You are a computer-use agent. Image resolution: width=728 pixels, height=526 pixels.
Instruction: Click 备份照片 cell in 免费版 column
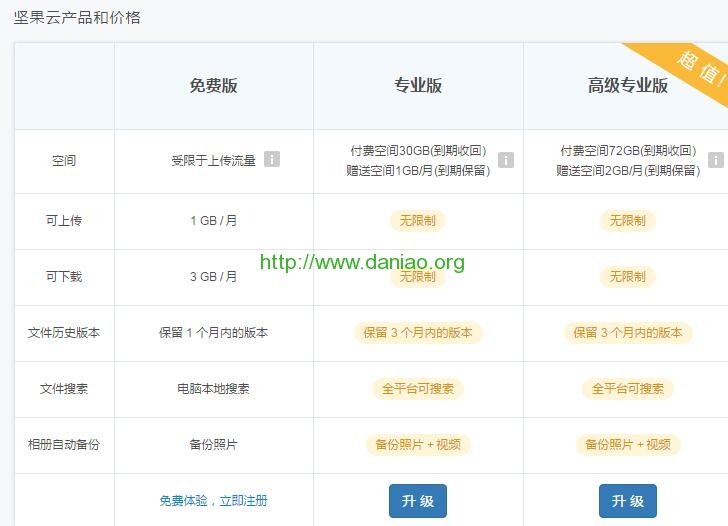(x=214, y=445)
